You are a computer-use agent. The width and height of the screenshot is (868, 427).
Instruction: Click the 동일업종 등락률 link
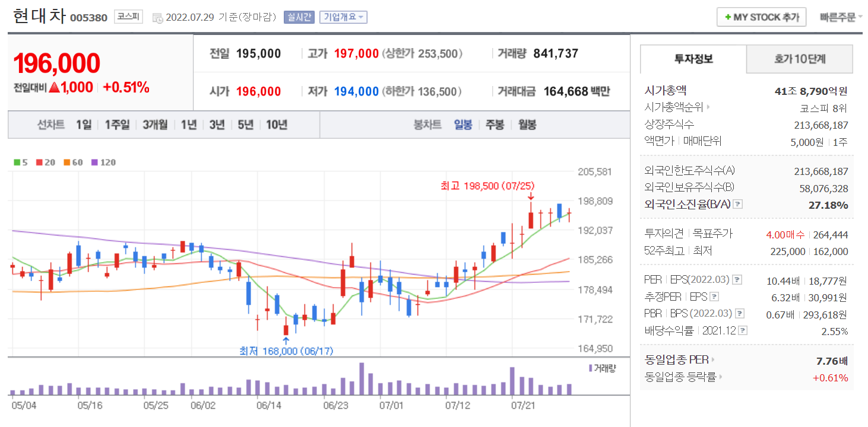click(x=680, y=377)
